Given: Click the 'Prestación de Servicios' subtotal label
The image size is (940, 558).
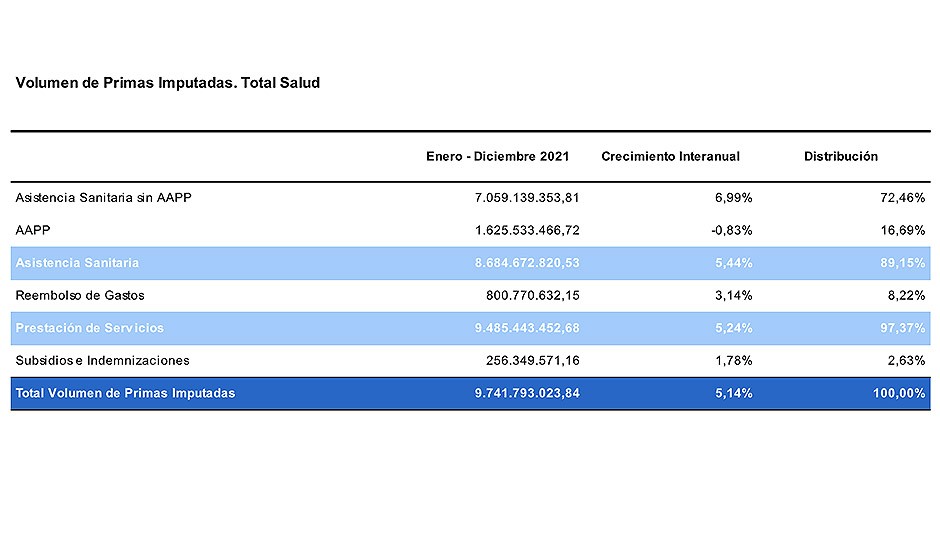Looking at the screenshot, I should (x=90, y=328).
